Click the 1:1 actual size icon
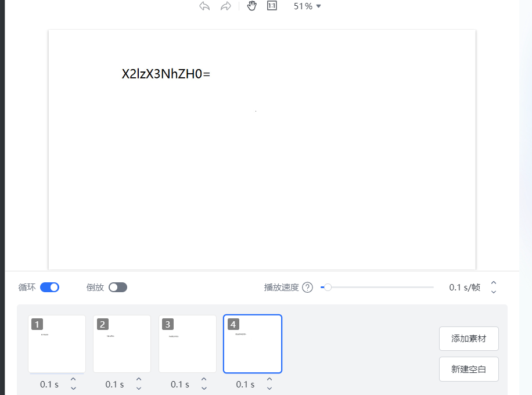Screen dimensions: 532x395 tap(272, 6)
